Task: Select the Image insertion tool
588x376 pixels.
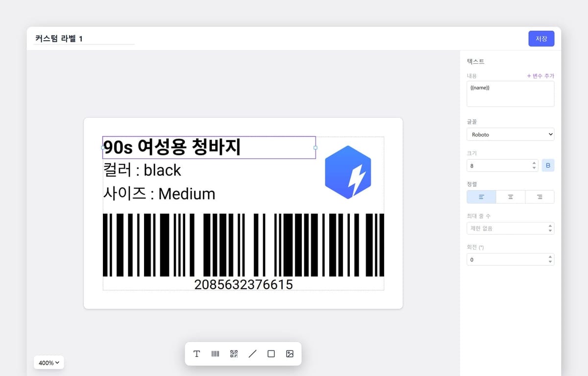Action: (x=290, y=353)
